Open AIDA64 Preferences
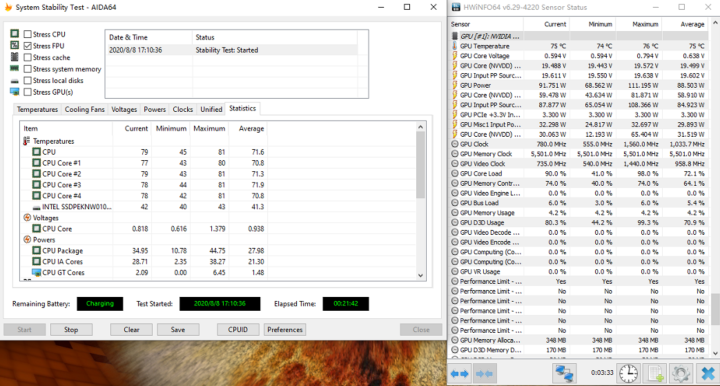720x386 pixels. [285, 330]
